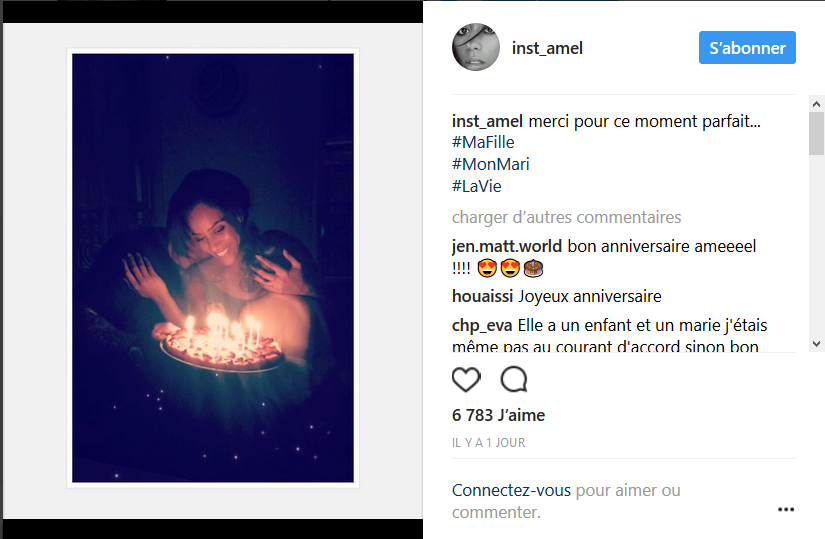Click the birthday candle photo
The width and height of the screenshot is (825, 539).
(213, 268)
